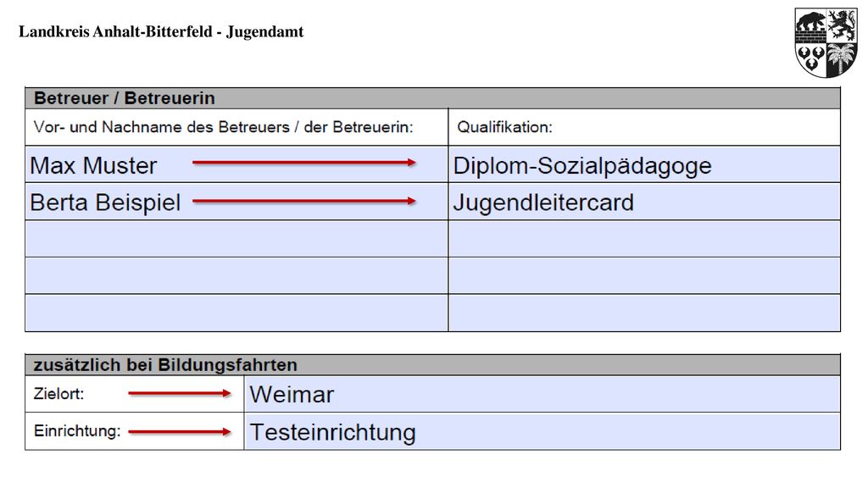Viewport: 868px width, 488px height.
Task: Click the Vor- und Nachname column label
Action: pos(223,127)
